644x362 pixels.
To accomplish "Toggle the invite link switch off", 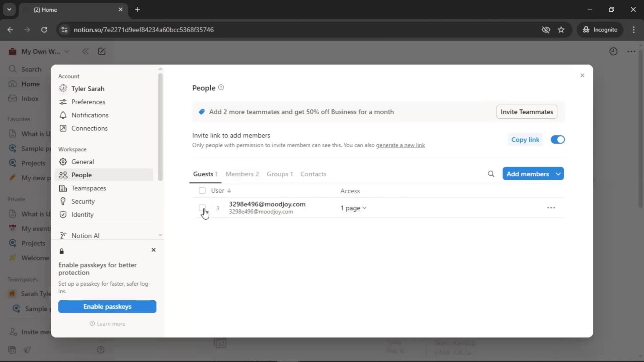I will [x=558, y=140].
